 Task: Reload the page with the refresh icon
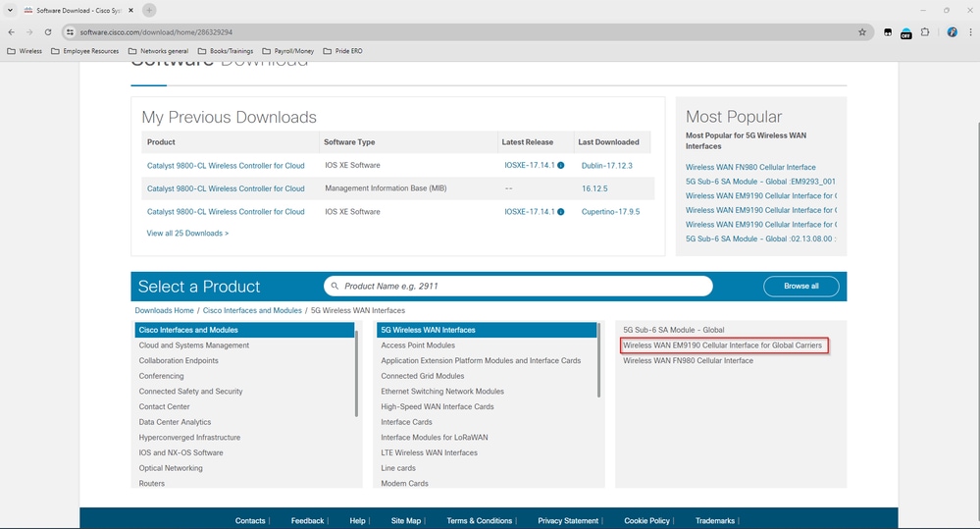(48, 31)
